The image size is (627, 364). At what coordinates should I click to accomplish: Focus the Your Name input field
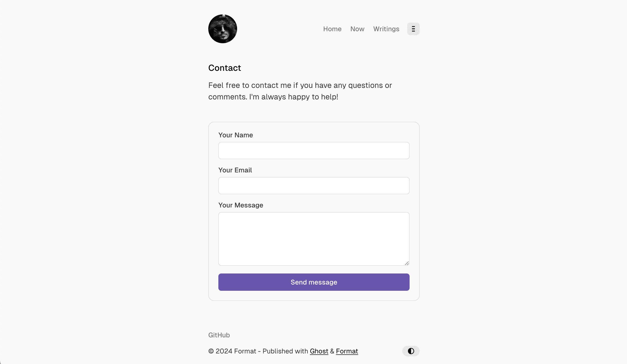[x=313, y=150]
